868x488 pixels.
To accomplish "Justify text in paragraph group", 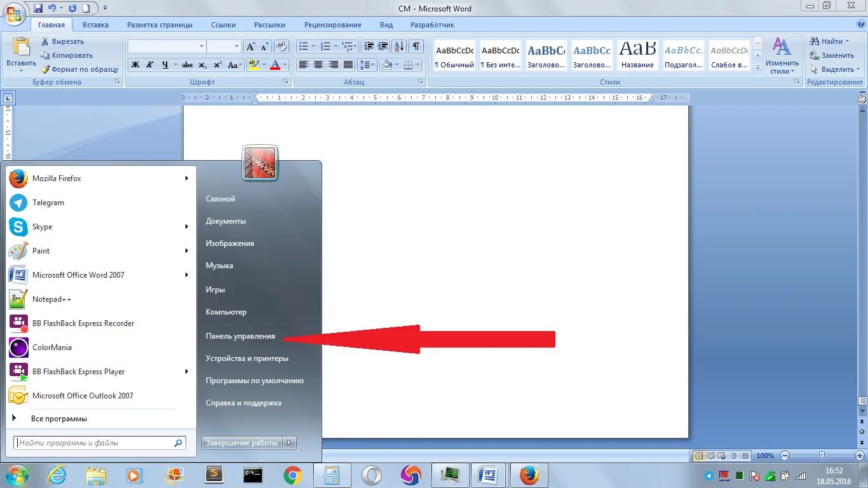I will point(348,65).
